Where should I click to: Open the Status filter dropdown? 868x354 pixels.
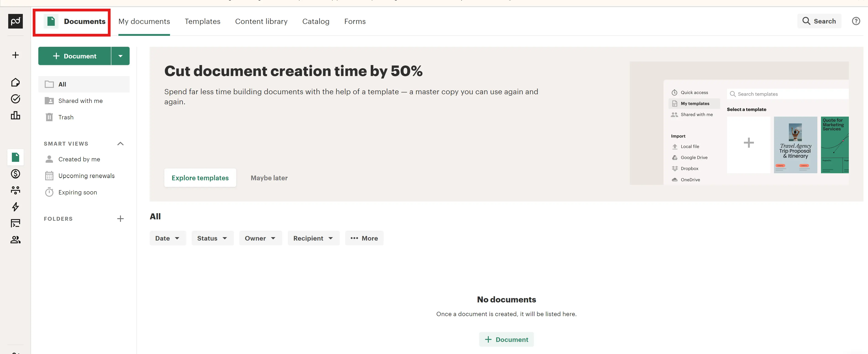click(212, 238)
